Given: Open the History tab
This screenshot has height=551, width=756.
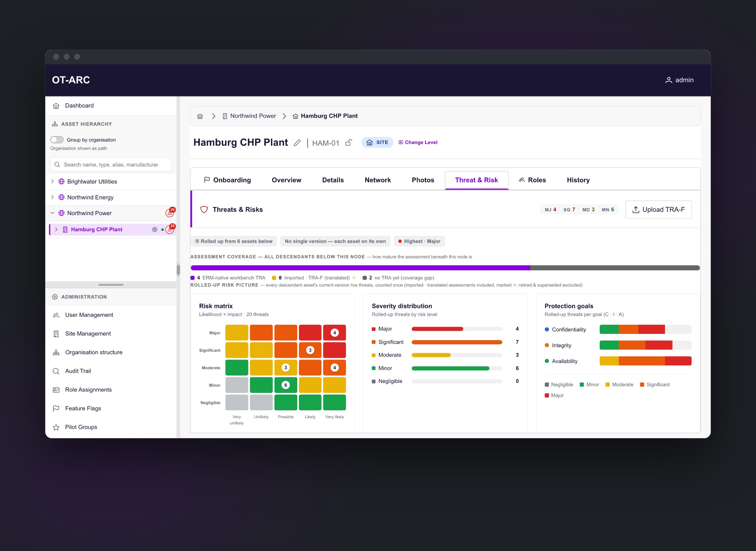Looking at the screenshot, I should (x=578, y=180).
